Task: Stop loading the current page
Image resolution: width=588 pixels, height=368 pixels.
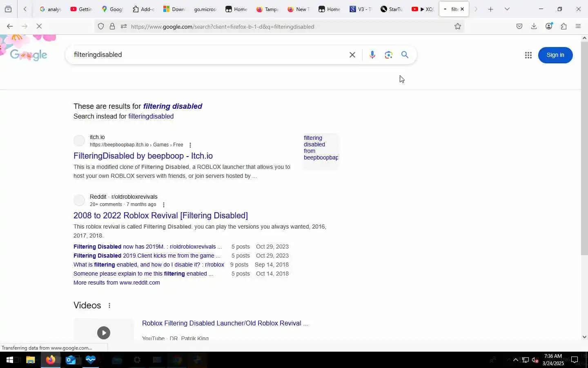Action: pos(39,26)
